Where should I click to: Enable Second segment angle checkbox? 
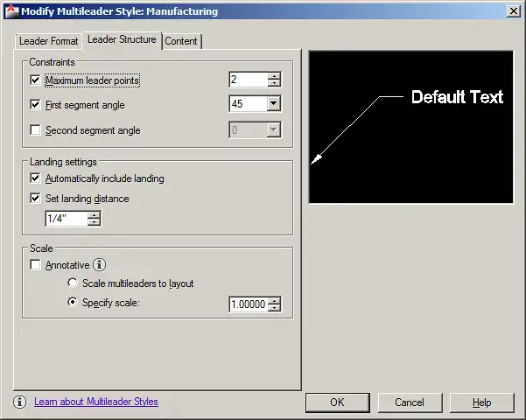coord(35,129)
